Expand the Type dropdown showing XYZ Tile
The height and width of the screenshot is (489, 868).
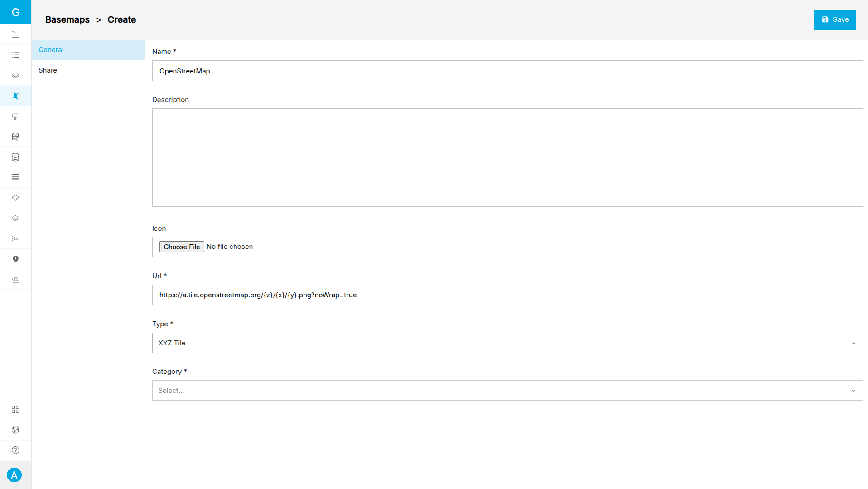click(x=507, y=343)
